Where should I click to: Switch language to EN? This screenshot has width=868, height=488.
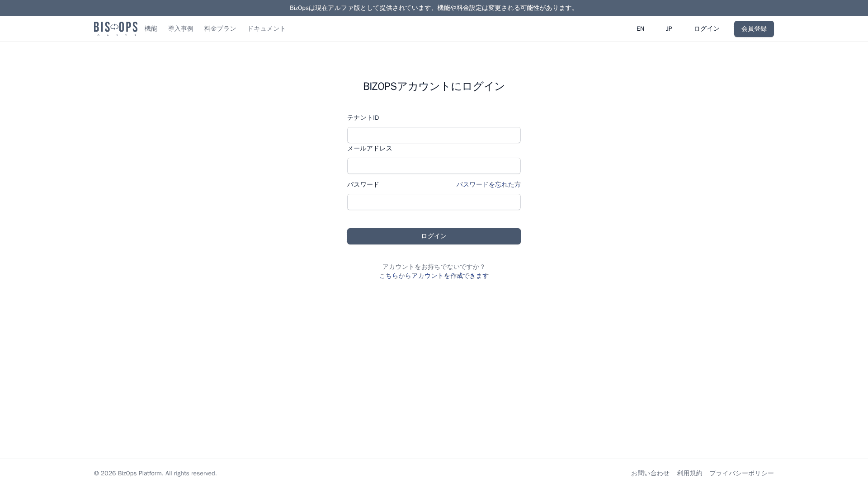pyautogui.click(x=641, y=29)
